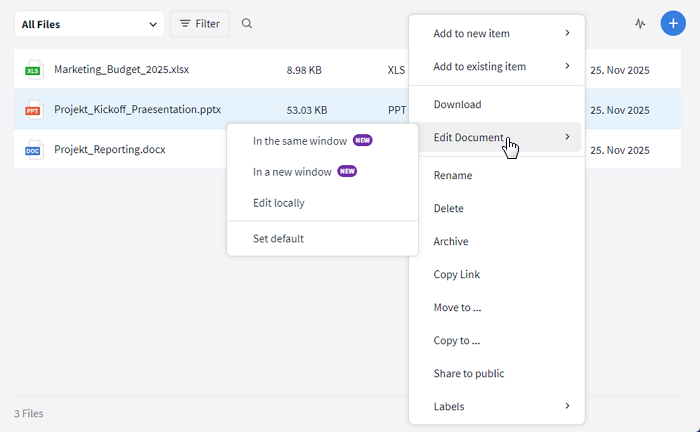This screenshot has height=432, width=700.
Task: Click the NEW badge beside new window
Action: [347, 172]
